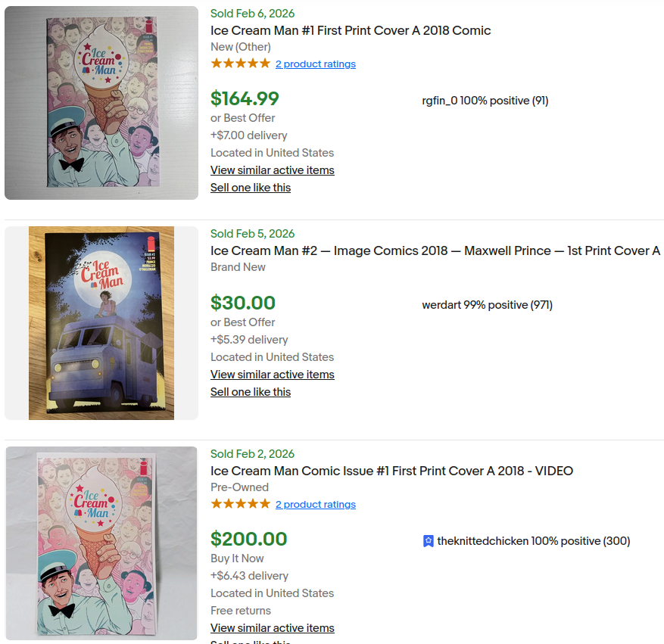View 2 product ratings for Ice Cream Man #1
This screenshot has width=664, height=644.
(x=315, y=64)
